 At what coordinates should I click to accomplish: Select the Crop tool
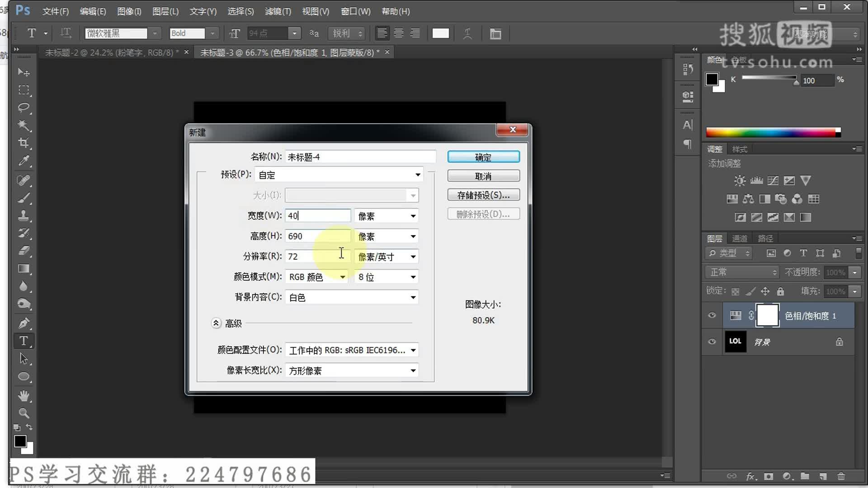pos(24,144)
